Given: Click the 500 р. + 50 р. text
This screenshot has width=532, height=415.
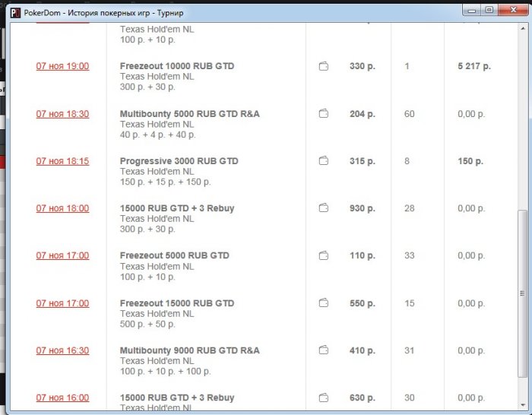Looking at the screenshot, I should coord(147,324).
